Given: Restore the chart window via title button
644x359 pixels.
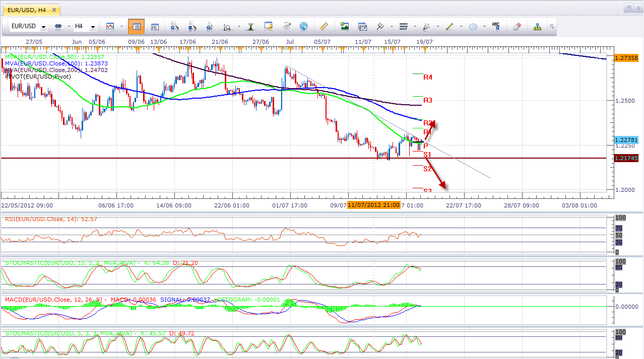Looking at the screenshot, I should pyautogui.click(x=629, y=9).
